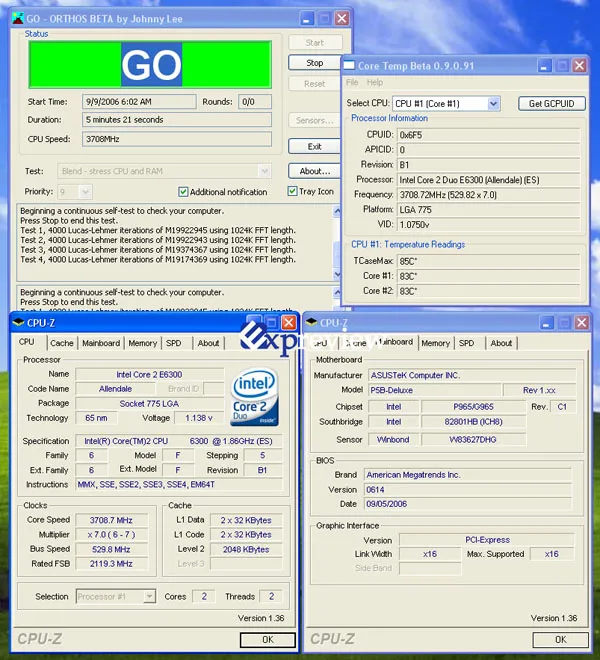Open the Priority dropdown in ORTHOS

(85, 192)
